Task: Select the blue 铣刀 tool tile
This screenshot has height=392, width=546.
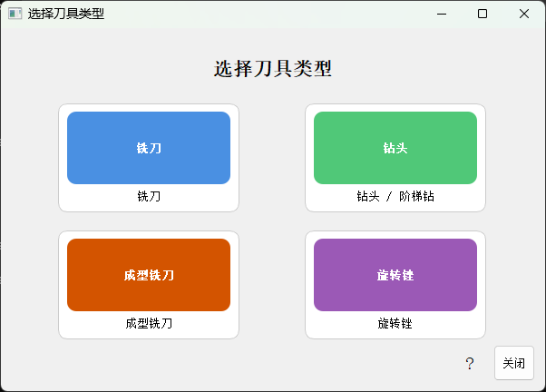Action: point(149,148)
